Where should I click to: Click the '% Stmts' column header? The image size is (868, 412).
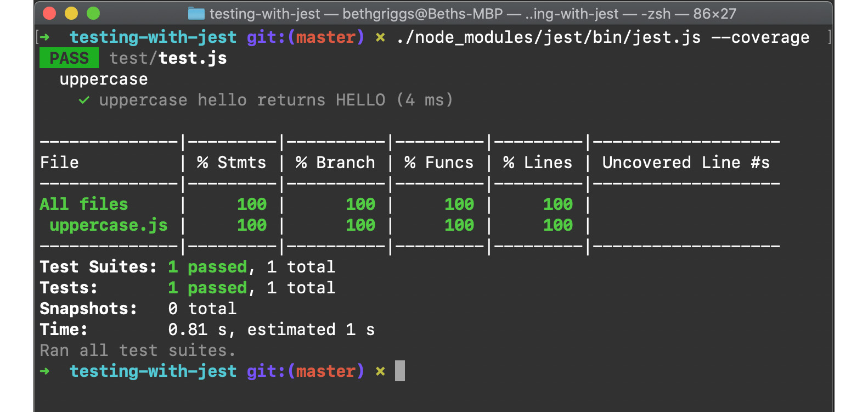(231, 163)
